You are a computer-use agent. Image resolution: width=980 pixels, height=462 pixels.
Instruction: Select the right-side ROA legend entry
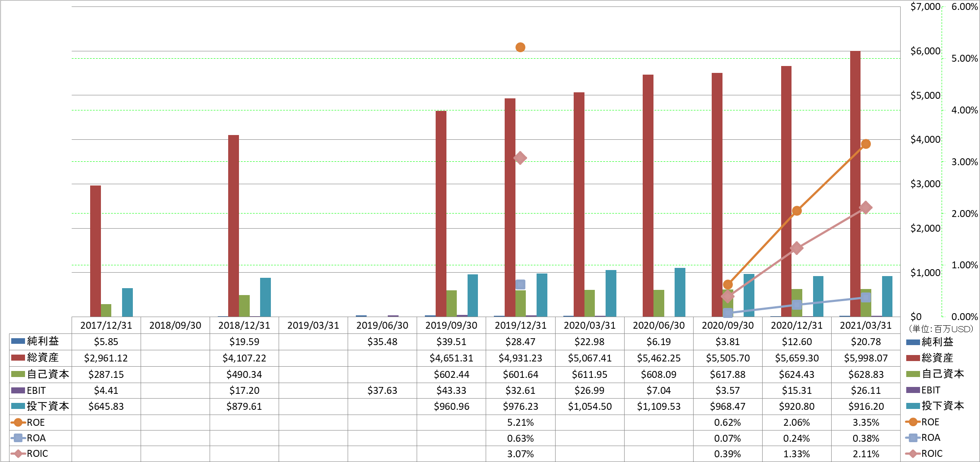[x=923, y=437]
